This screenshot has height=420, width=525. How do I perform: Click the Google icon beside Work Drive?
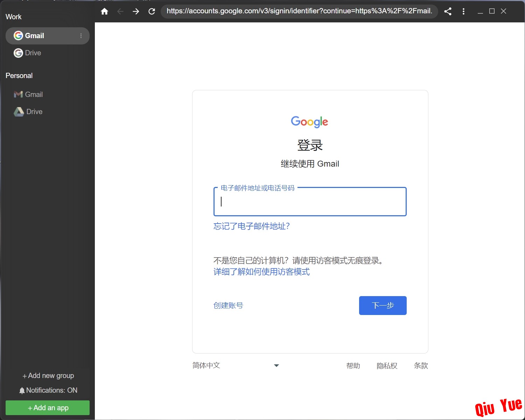coord(18,53)
